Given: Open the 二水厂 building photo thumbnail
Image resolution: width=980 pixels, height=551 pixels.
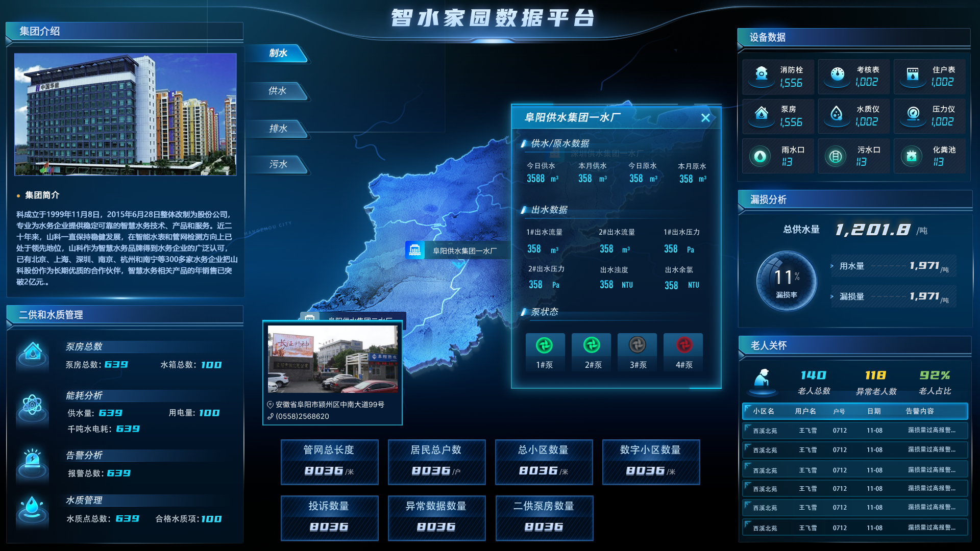Looking at the screenshot, I should [332, 360].
